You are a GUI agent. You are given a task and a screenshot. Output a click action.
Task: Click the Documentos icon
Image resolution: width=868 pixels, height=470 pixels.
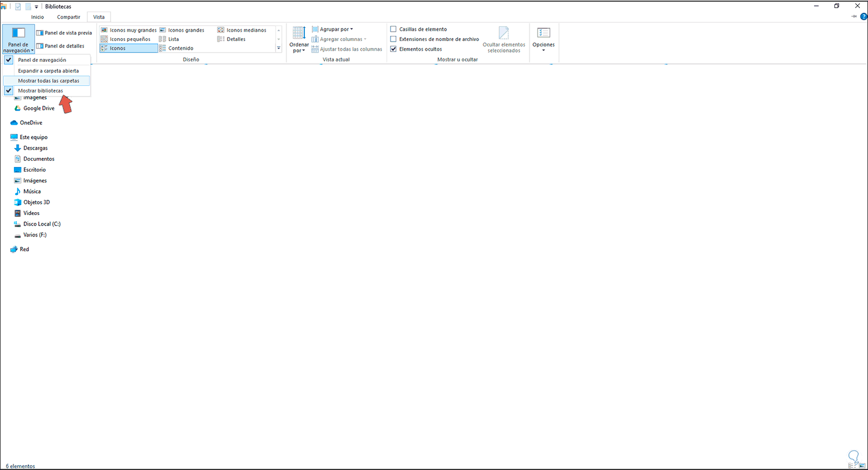click(x=17, y=159)
